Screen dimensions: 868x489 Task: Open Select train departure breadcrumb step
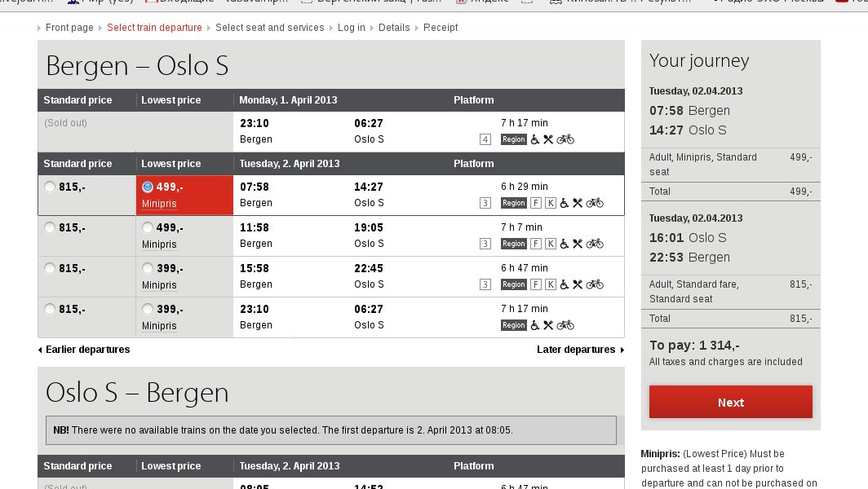tap(154, 28)
